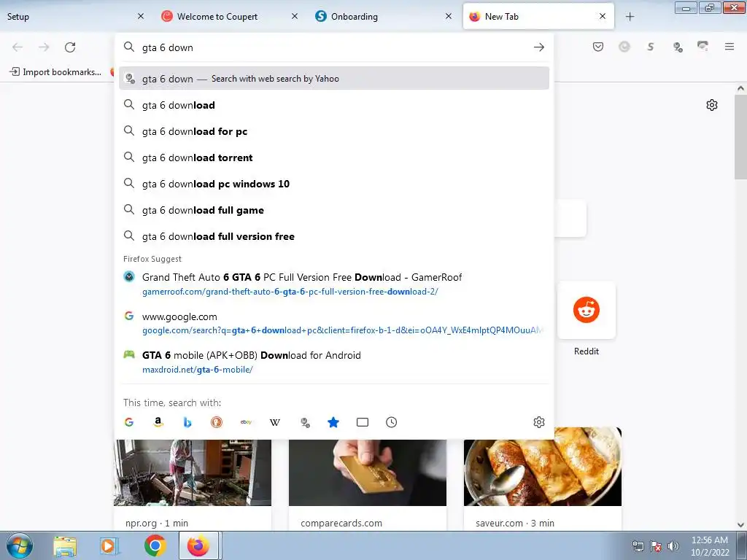The width and height of the screenshot is (747, 560).
Task: Close the Onboarding tab
Action: pos(449,17)
